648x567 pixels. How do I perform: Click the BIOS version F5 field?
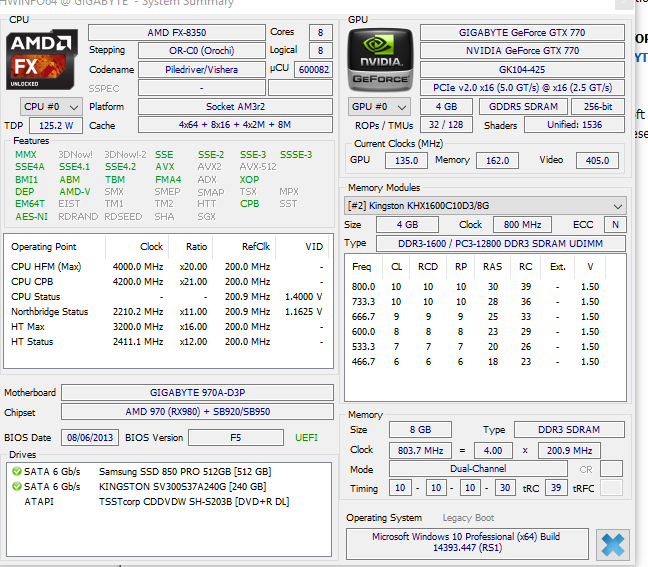click(236, 438)
